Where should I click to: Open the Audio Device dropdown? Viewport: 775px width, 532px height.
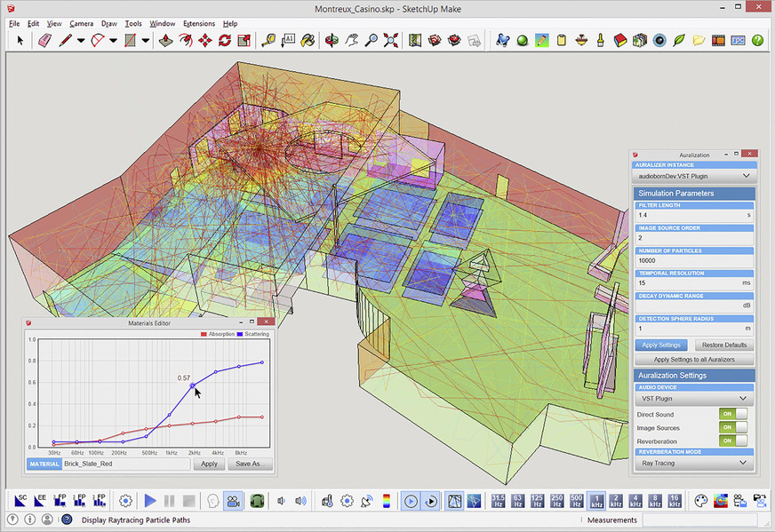(694, 400)
